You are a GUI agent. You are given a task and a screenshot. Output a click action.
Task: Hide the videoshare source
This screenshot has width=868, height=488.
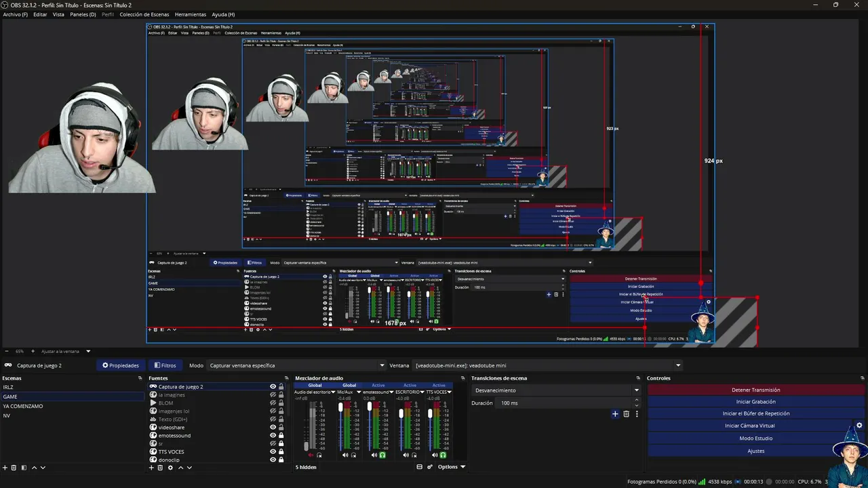(x=273, y=428)
